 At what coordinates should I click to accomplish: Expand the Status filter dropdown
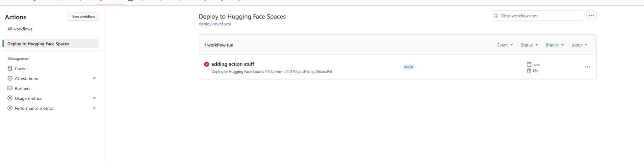pyautogui.click(x=529, y=45)
